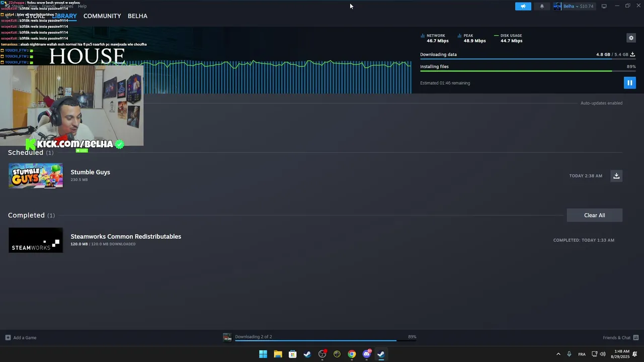Open the Help menu

pyautogui.click(x=83, y=6)
